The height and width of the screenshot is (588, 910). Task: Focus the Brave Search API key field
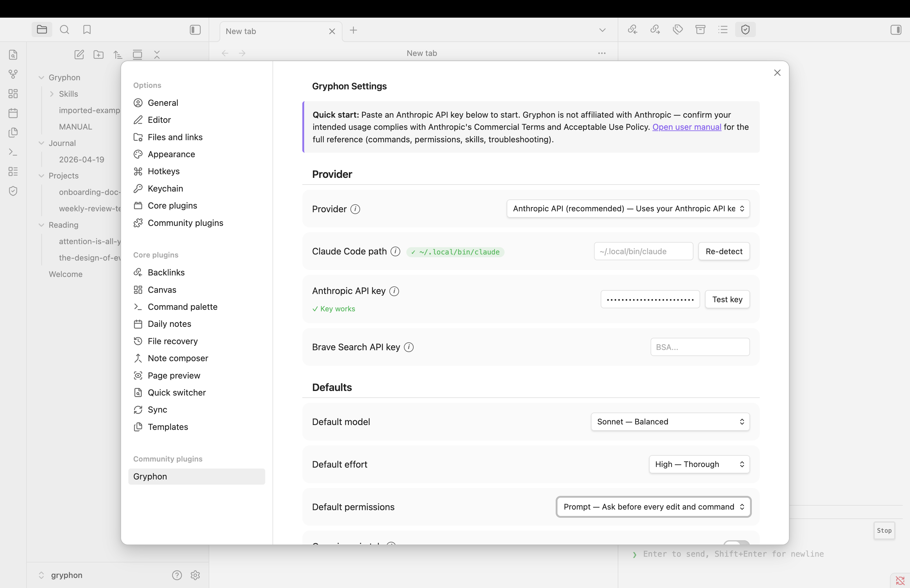click(700, 347)
